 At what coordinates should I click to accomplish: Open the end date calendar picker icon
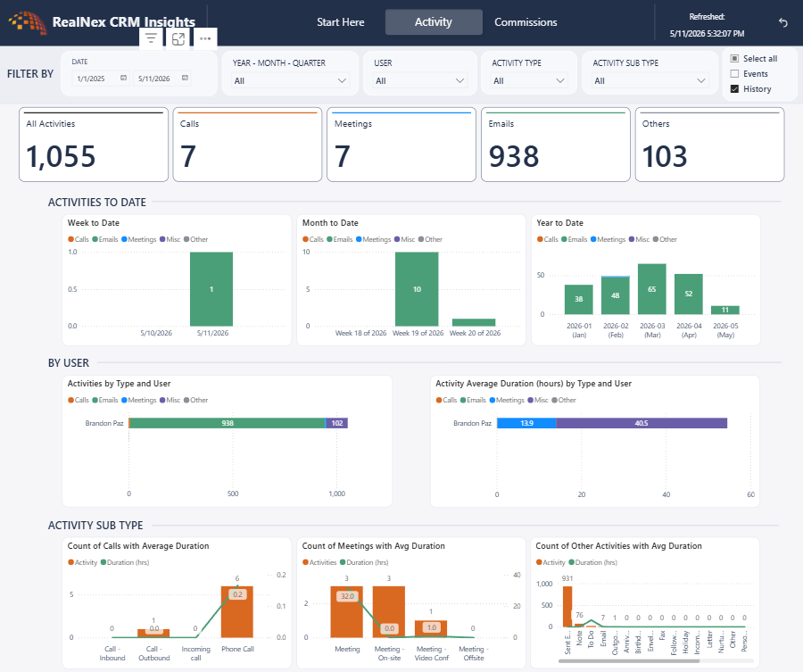[185, 78]
